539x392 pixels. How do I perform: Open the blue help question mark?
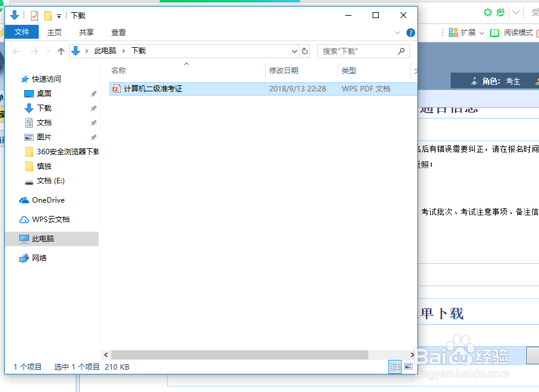410,33
